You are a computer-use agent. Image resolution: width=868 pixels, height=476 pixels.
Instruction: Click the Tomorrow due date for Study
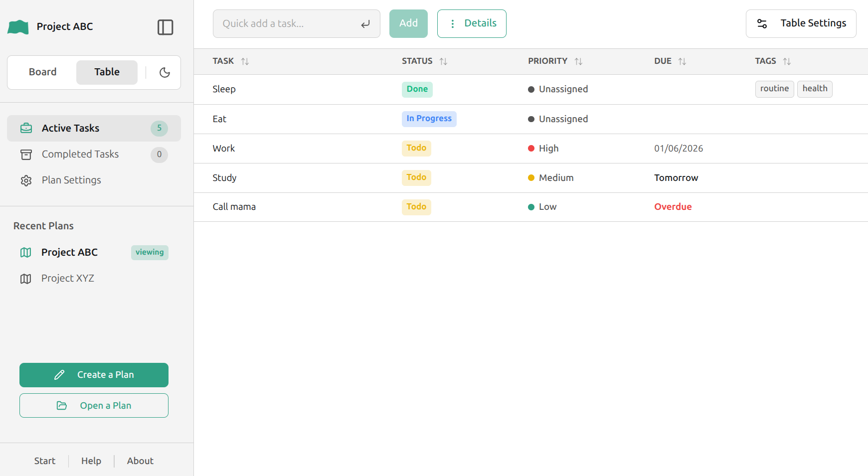click(x=676, y=178)
